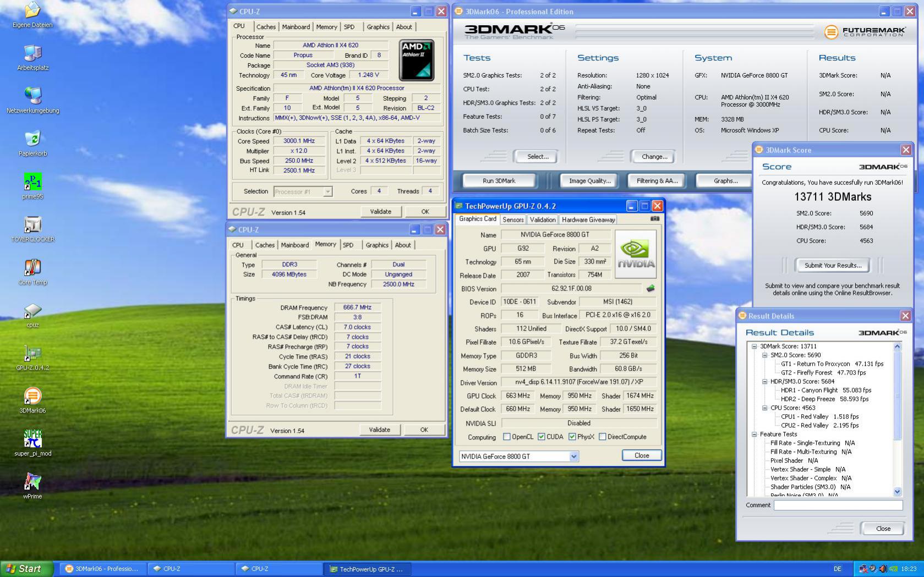Click the AMD Athlon II logo in CPU-Z
Image resolution: width=924 pixels, height=577 pixels.
pyautogui.click(x=417, y=60)
